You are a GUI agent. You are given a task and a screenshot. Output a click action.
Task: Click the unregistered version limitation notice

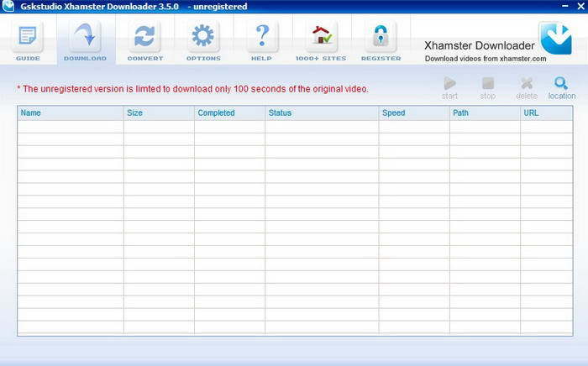click(x=192, y=89)
